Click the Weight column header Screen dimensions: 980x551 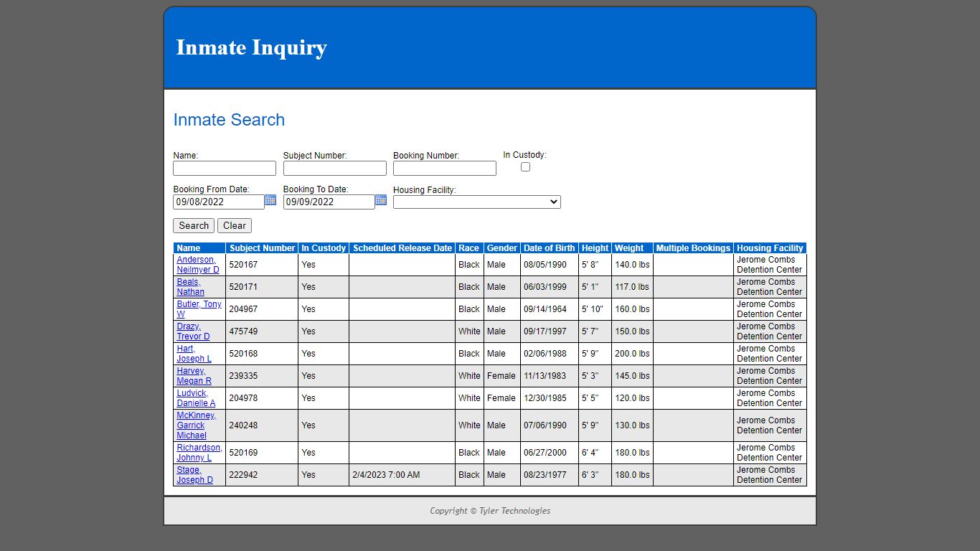[x=632, y=248]
